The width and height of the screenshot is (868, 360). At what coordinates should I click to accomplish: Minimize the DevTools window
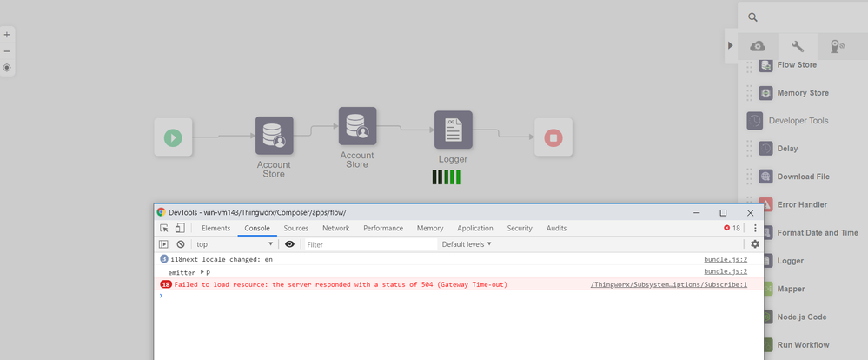click(696, 213)
